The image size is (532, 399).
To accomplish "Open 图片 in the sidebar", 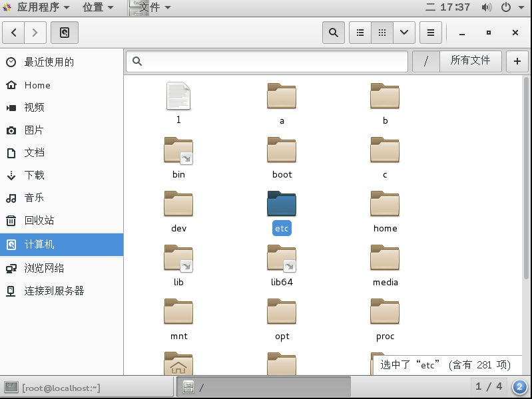I will tap(61, 130).
